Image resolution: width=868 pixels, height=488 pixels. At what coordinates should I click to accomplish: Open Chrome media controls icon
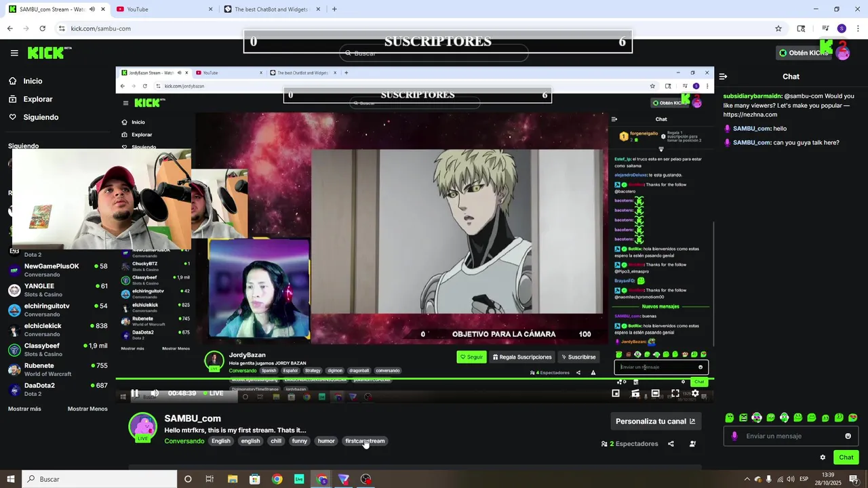825,28
